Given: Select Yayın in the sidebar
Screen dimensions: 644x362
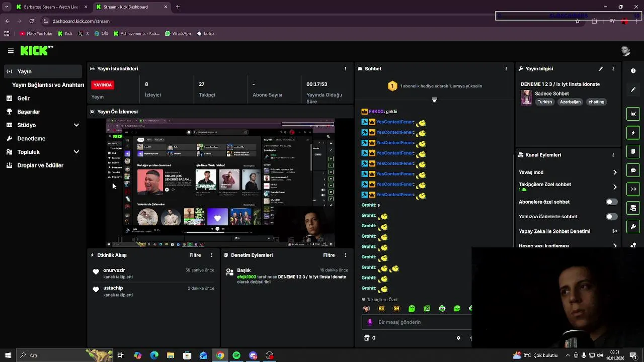Looking at the screenshot, I should coord(43,71).
